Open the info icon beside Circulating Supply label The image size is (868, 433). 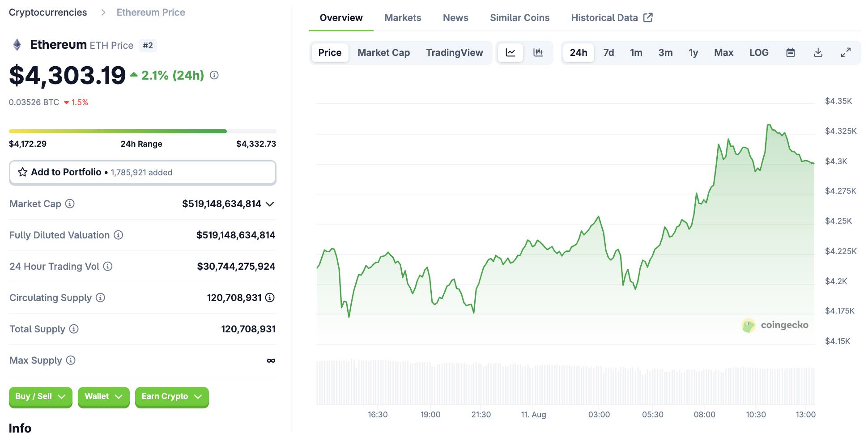[x=100, y=297]
